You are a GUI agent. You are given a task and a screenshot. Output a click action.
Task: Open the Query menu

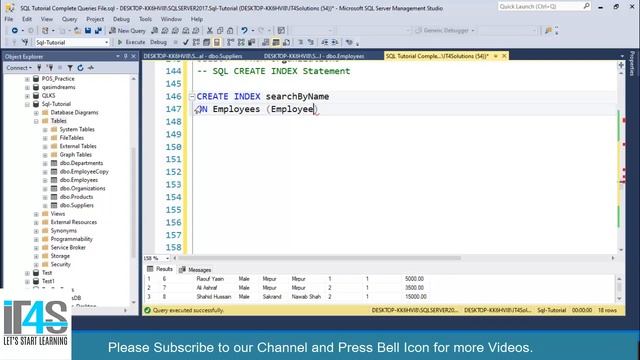(x=69, y=19)
